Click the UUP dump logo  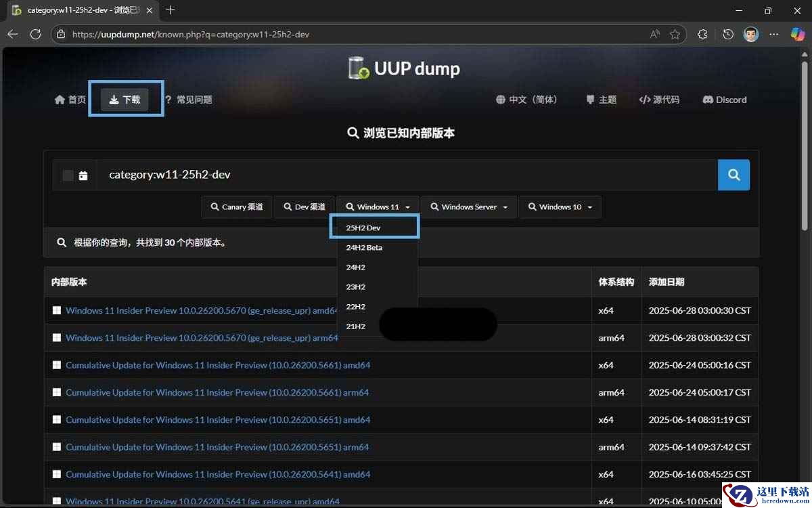tap(404, 68)
